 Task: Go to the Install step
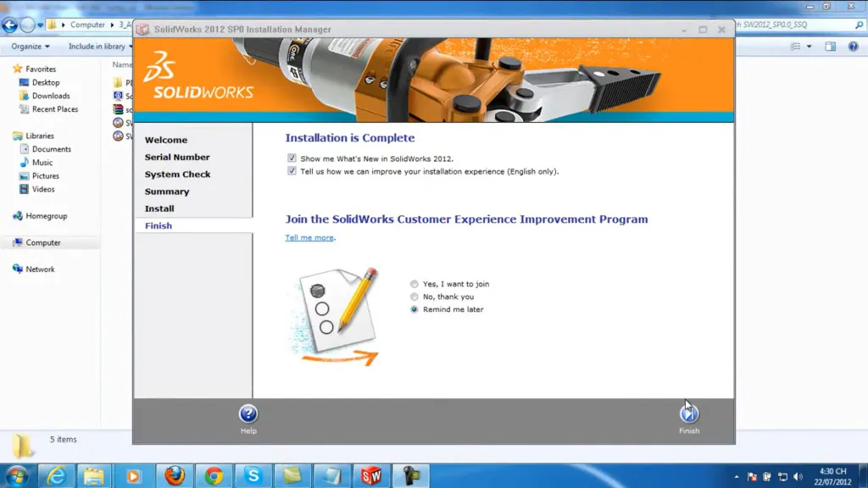159,208
